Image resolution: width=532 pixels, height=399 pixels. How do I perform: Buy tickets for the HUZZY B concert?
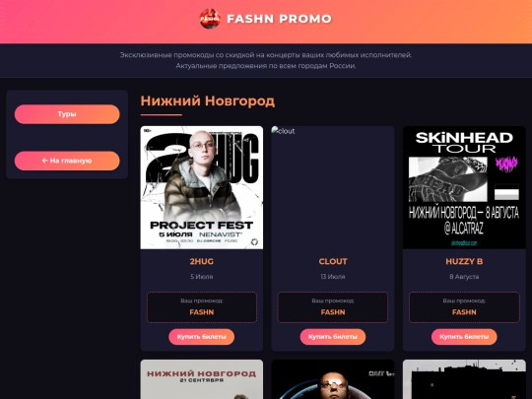[x=464, y=337]
